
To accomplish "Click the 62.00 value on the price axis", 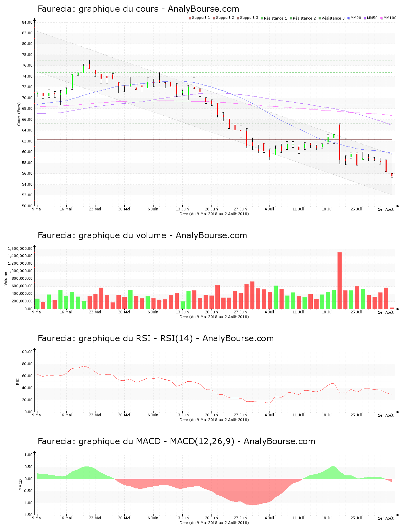I will pyautogui.click(x=27, y=141).
